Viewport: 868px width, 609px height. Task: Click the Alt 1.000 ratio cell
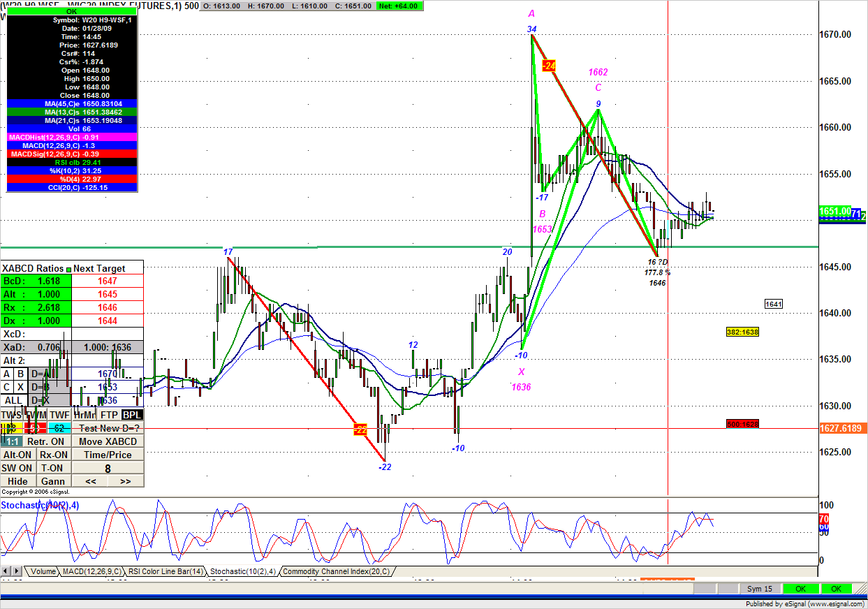[x=36, y=294]
